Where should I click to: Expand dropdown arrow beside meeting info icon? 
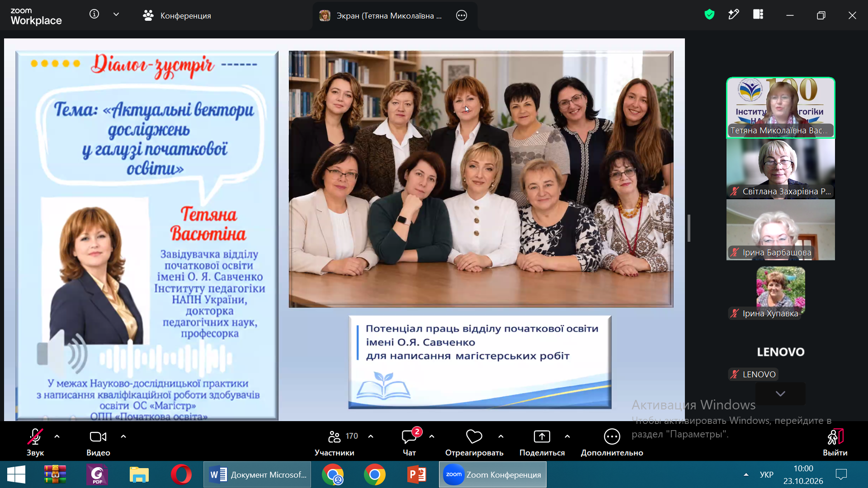click(116, 14)
